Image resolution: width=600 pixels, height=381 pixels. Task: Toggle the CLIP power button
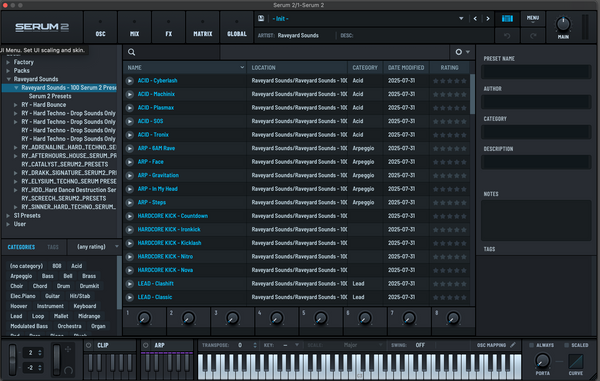[89, 345]
